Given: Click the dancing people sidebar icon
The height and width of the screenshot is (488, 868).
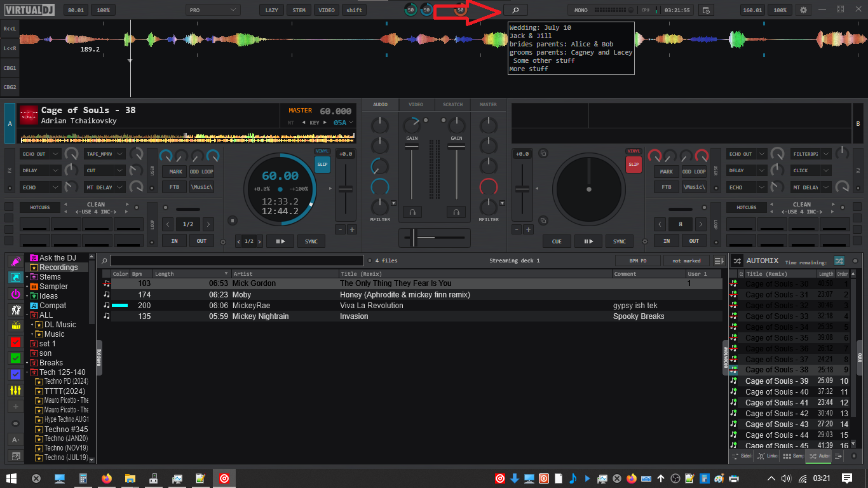Looking at the screenshot, I should pos(16,309).
